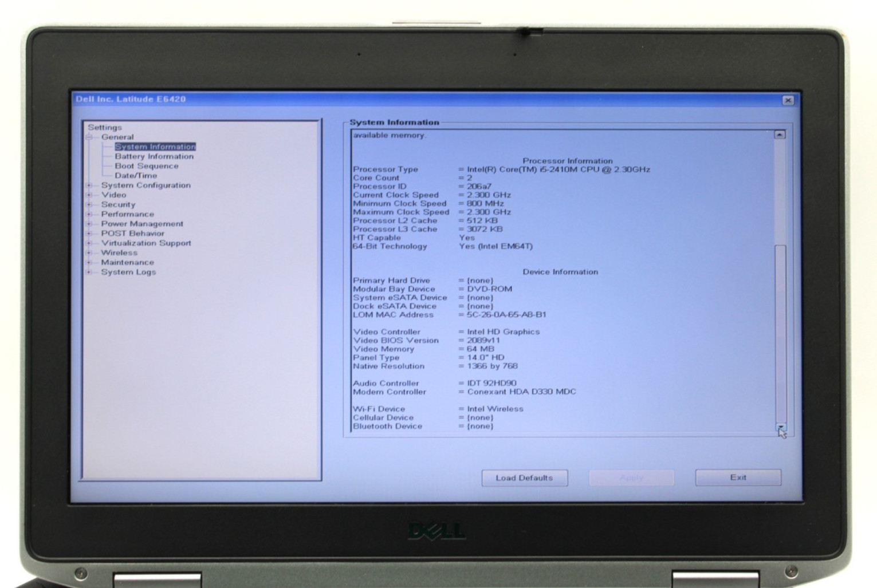Click the 64-Bit Technology value
This screenshot has height=588, width=877.
tap(495, 247)
